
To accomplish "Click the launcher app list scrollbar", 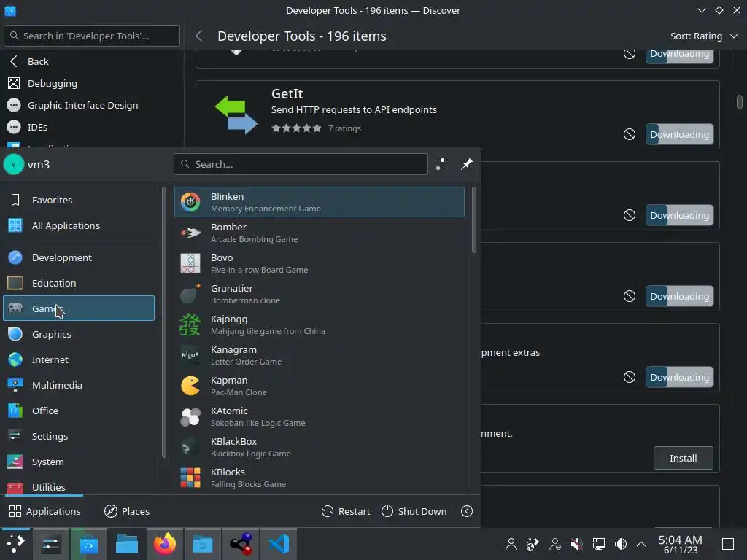I will click(474, 220).
